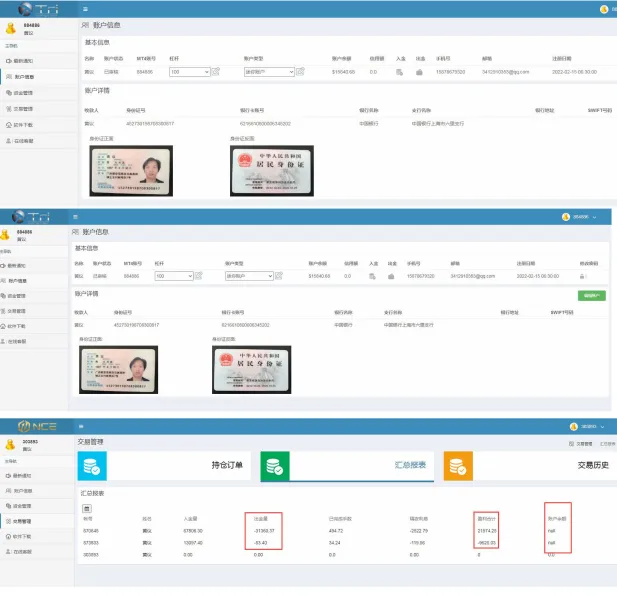Viewport: 617px width, 600px height.
Task: Click the withdrawal icon in middle screenshot
Action: point(391,276)
